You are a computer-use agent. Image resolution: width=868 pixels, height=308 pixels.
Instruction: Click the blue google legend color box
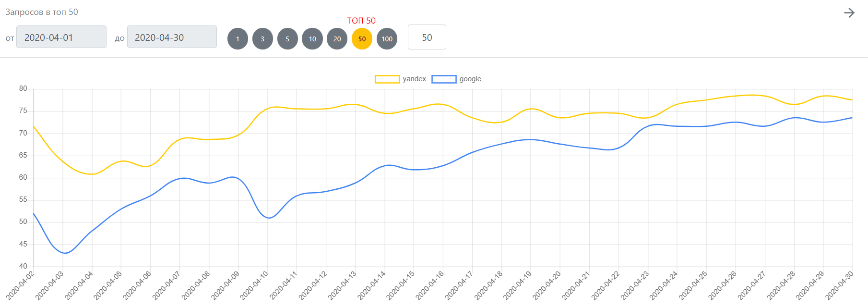click(x=444, y=79)
